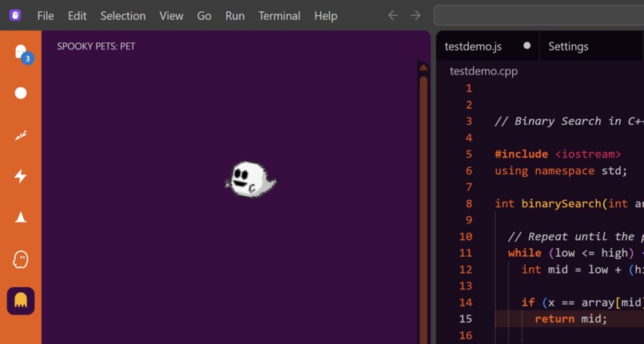
Task: Click the lightning bolt sidebar icon
Action: click(x=21, y=176)
